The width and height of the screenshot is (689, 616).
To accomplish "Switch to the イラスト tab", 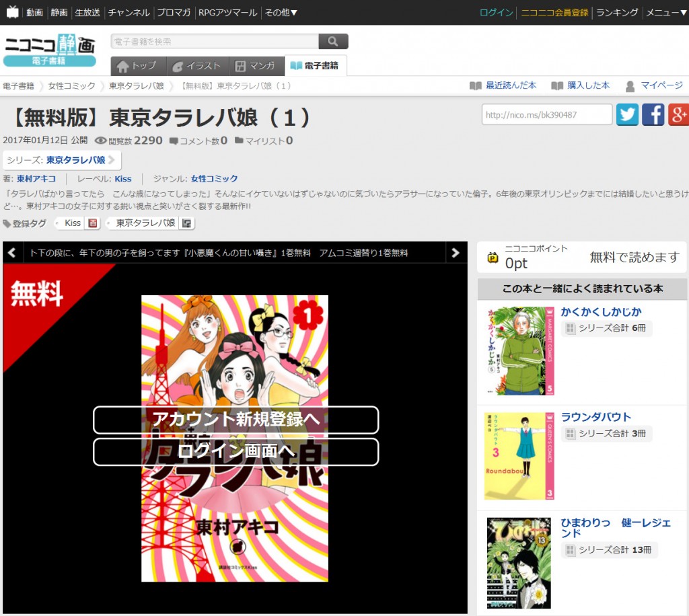I will [x=197, y=66].
